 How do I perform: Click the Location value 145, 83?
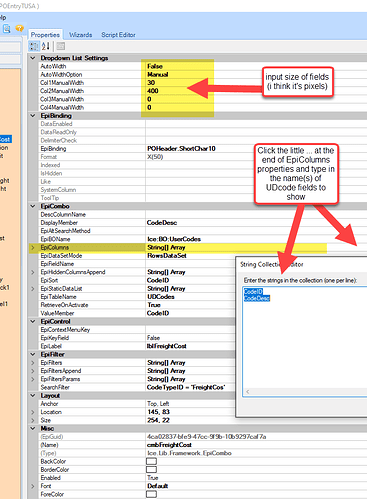(x=158, y=412)
